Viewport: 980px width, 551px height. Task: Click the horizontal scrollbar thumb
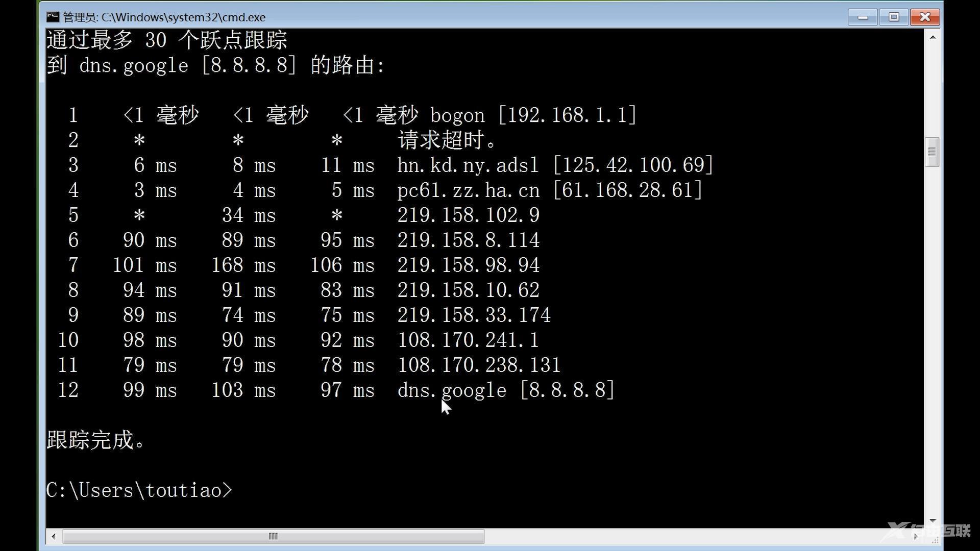tap(273, 536)
